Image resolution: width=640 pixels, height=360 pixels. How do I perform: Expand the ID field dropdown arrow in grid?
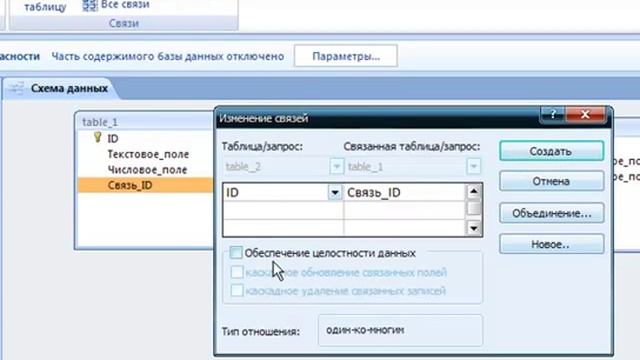click(x=335, y=193)
